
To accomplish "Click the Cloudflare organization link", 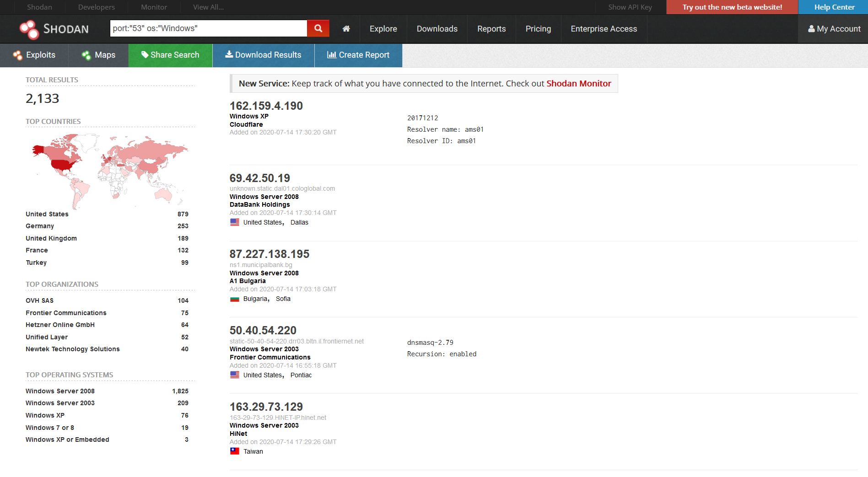I will tap(246, 124).
